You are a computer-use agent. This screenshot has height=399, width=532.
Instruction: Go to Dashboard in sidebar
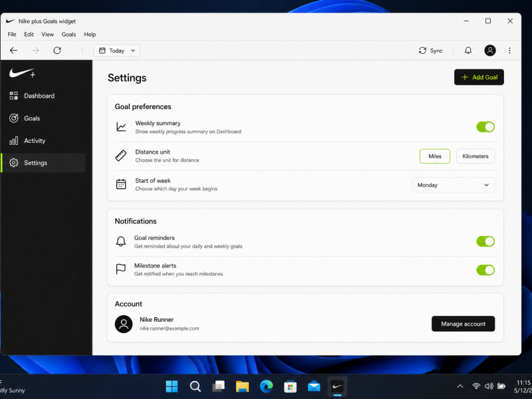(44, 96)
